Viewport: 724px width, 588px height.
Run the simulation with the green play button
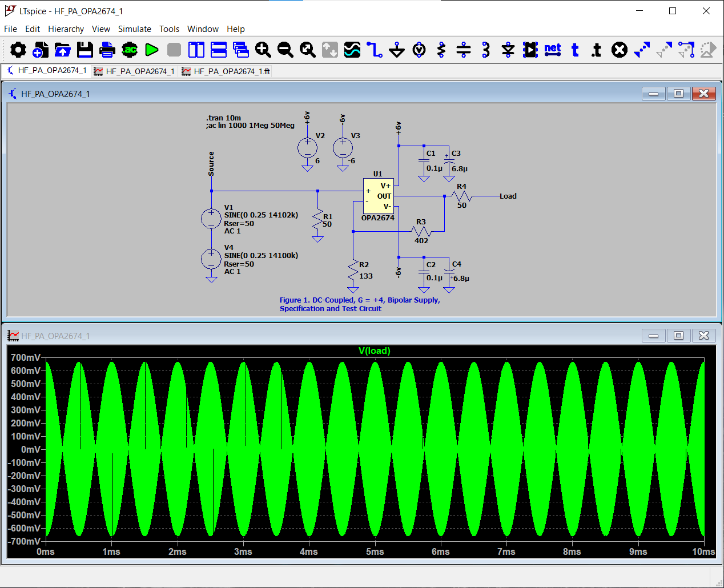click(152, 50)
